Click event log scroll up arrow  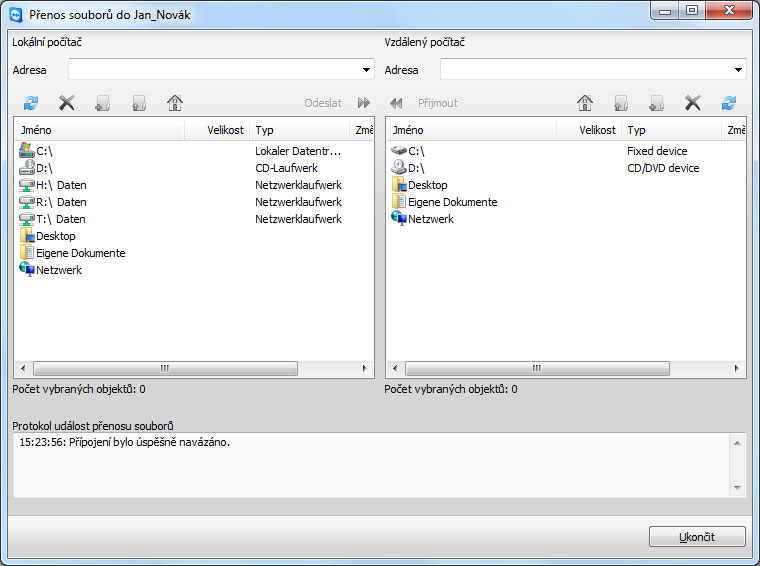click(x=737, y=443)
